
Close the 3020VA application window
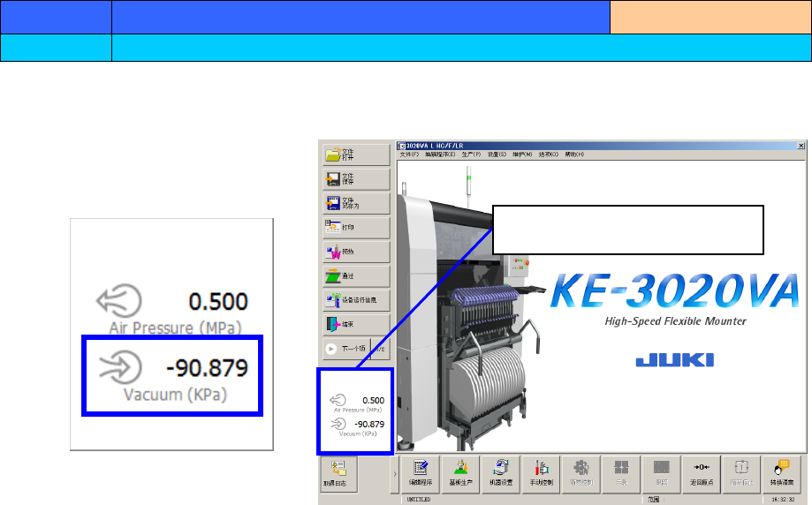801,146
